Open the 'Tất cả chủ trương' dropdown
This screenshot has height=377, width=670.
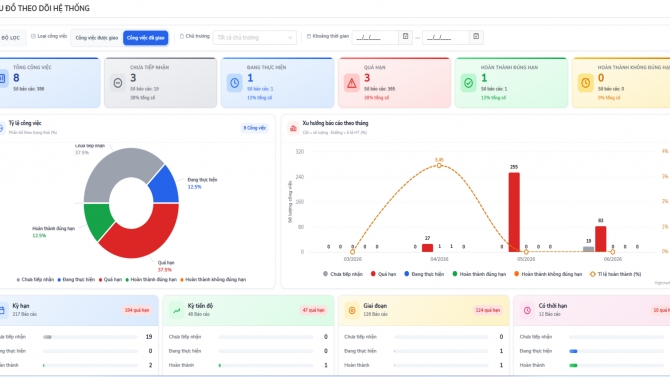coord(255,38)
